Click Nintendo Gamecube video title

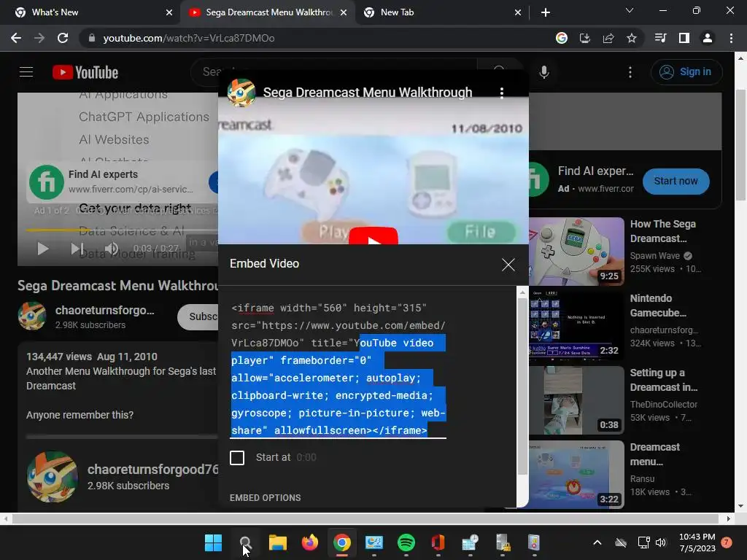tap(658, 306)
